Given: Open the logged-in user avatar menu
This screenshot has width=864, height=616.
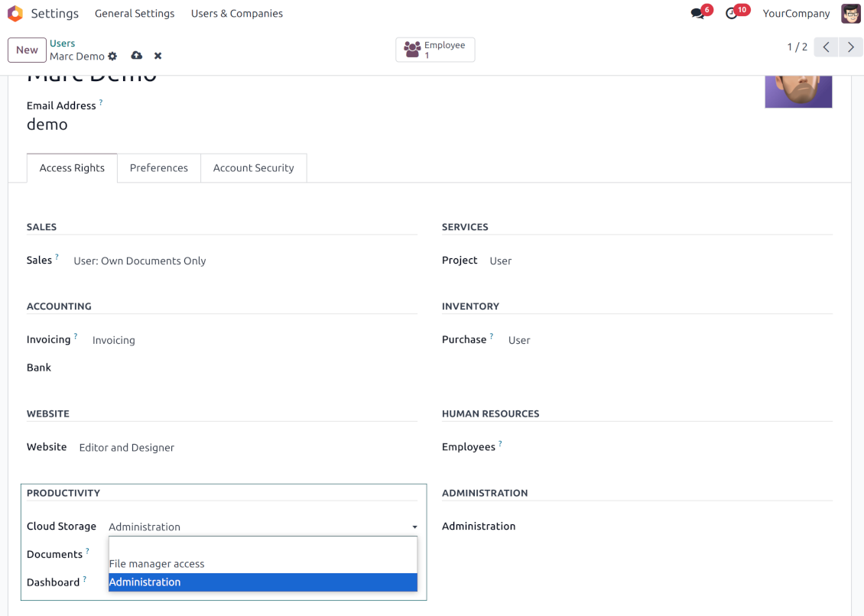Looking at the screenshot, I should pyautogui.click(x=850, y=14).
